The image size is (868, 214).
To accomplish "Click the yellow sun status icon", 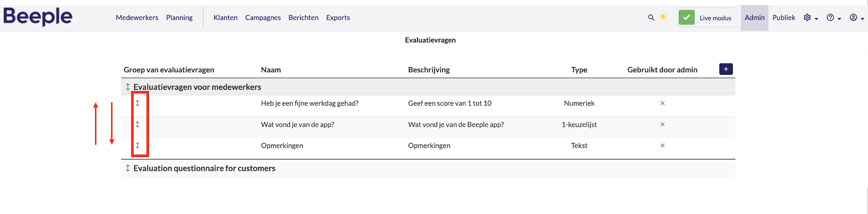I will (663, 17).
